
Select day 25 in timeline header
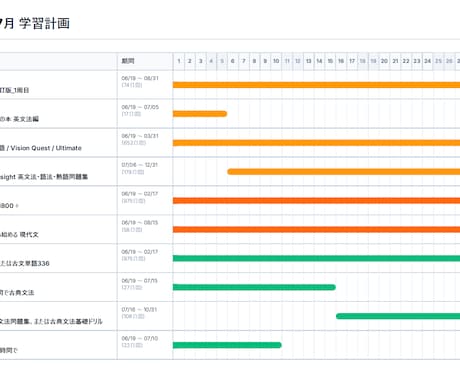click(x=439, y=61)
